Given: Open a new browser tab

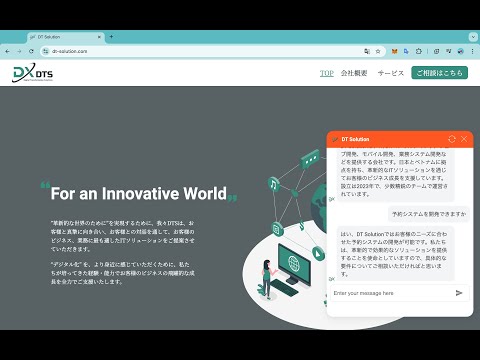Looking at the screenshot, I should (x=111, y=37).
